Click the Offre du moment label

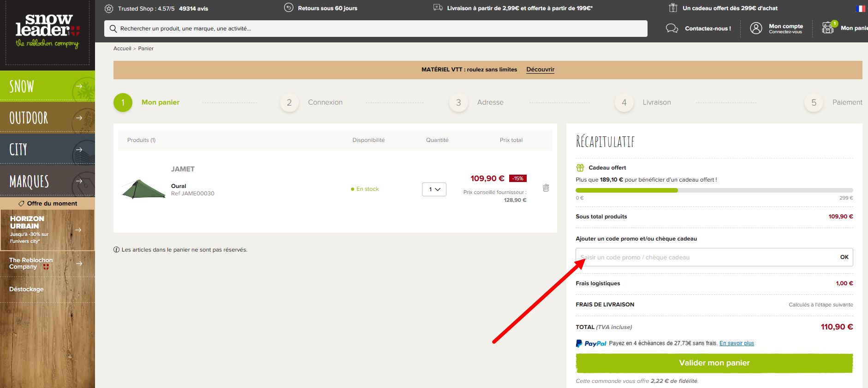click(52, 203)
